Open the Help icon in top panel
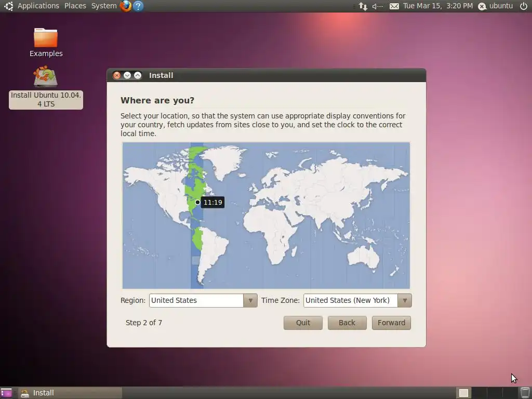 tap(138, 6)
